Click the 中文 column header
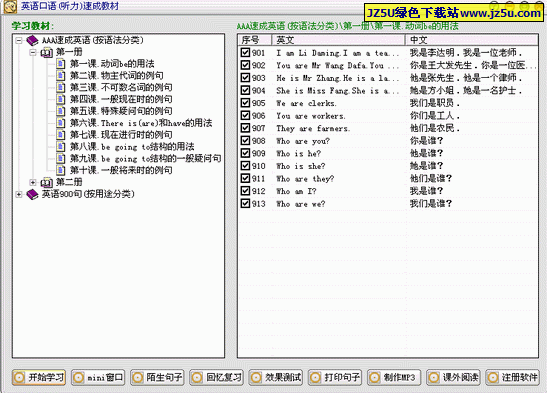The height and width of the screenshot is (393, 547). (472, 40)
